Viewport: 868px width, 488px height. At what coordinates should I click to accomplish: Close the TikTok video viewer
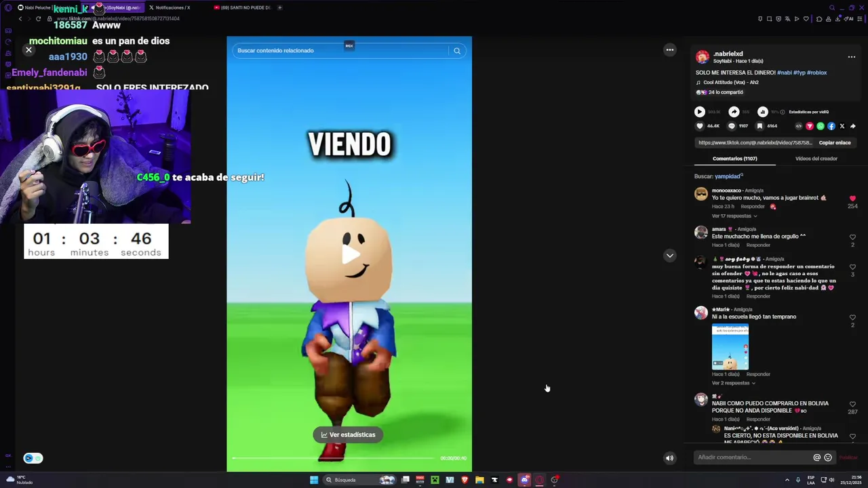point(28,50)
